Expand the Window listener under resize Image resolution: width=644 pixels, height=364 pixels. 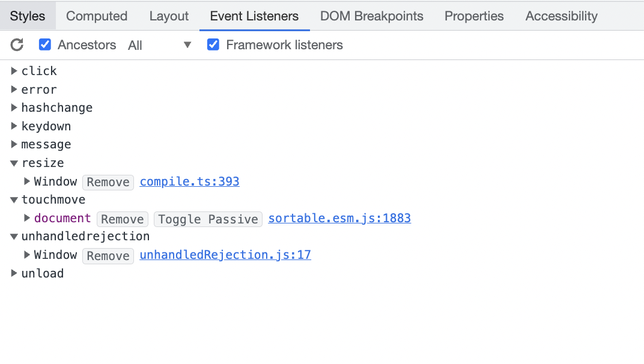(27, 181)
